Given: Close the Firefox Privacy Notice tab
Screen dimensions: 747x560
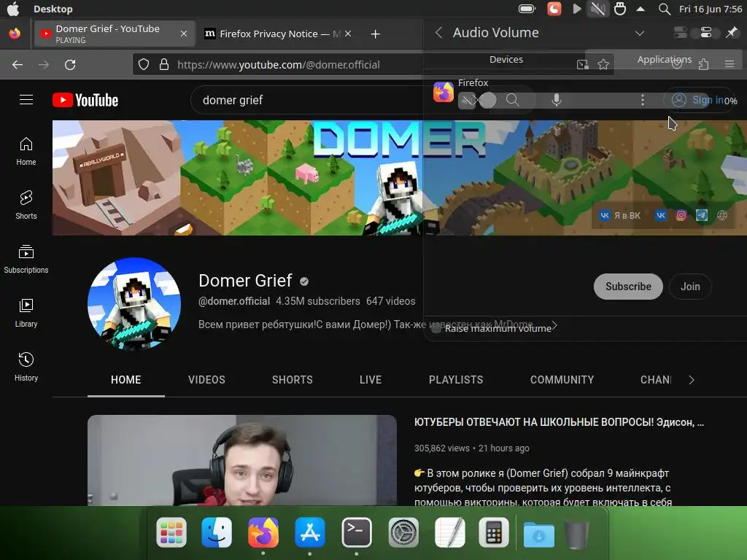Looking at the screenshot, I should (348, 34).
